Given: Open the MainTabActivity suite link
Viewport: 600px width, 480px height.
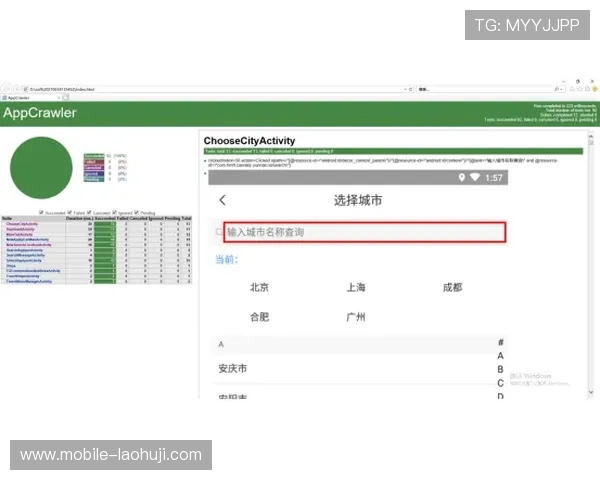Looking at the screenshot, I should point(20,234).
